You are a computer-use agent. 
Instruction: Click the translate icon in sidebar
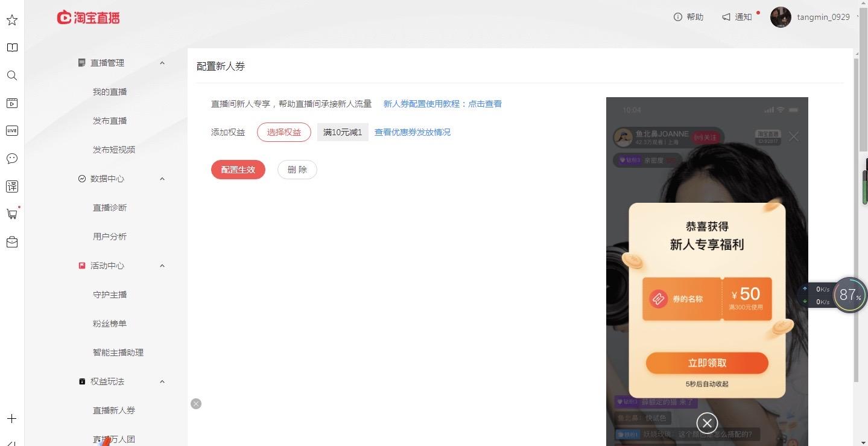click(x=12, y=186)
